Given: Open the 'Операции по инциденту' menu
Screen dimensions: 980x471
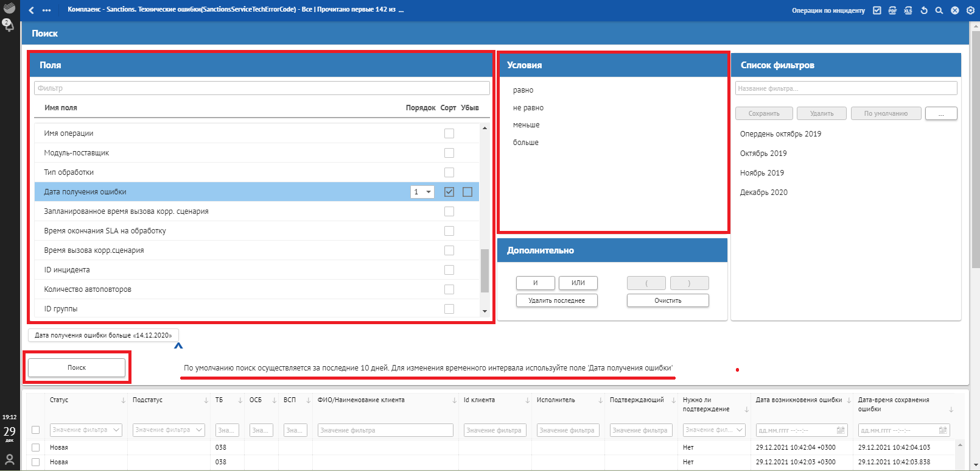Looking at the screenshot, I should click(828, 10).
